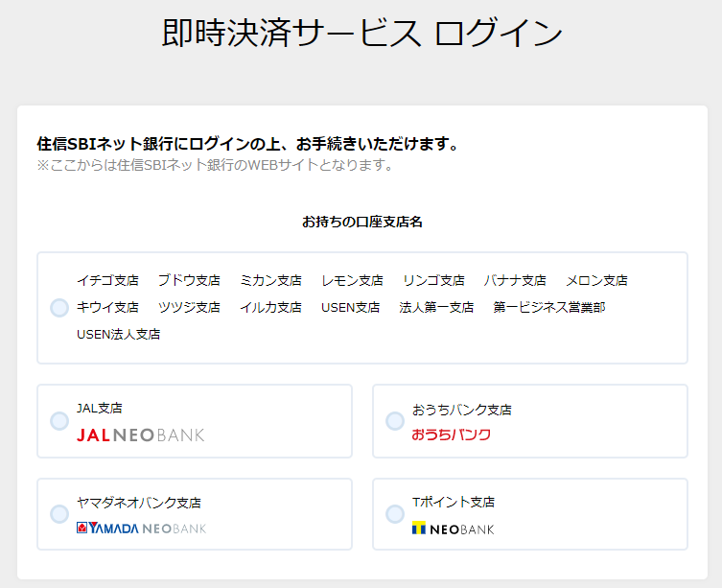Click the ツツジ支店 branch name
The width and height of the screenshot is (722, 588).
click(189, 307)
